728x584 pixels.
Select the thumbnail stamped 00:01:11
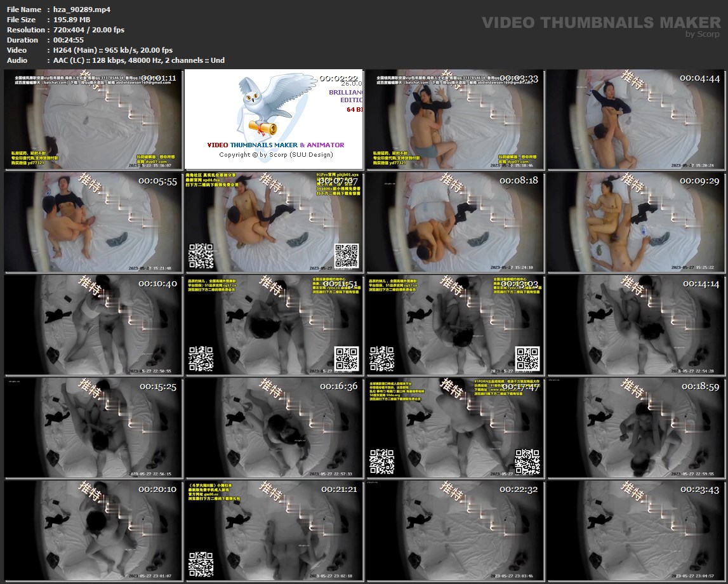[93, 120]
